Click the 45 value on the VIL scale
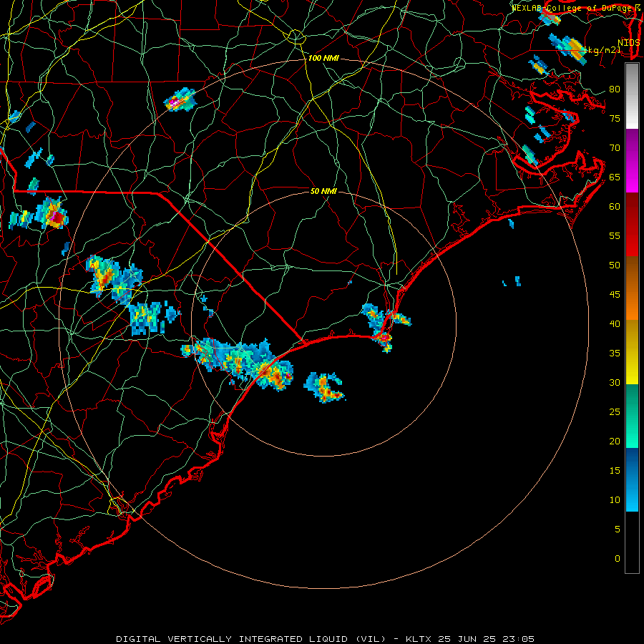 click(615, 295)
